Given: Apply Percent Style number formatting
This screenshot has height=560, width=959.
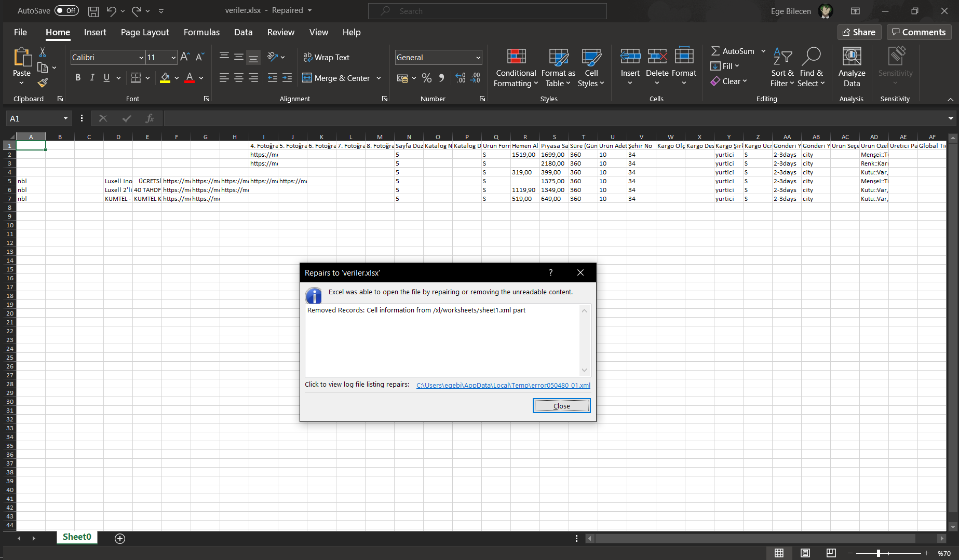Looking at the screenshot, I should pos(427,78).
